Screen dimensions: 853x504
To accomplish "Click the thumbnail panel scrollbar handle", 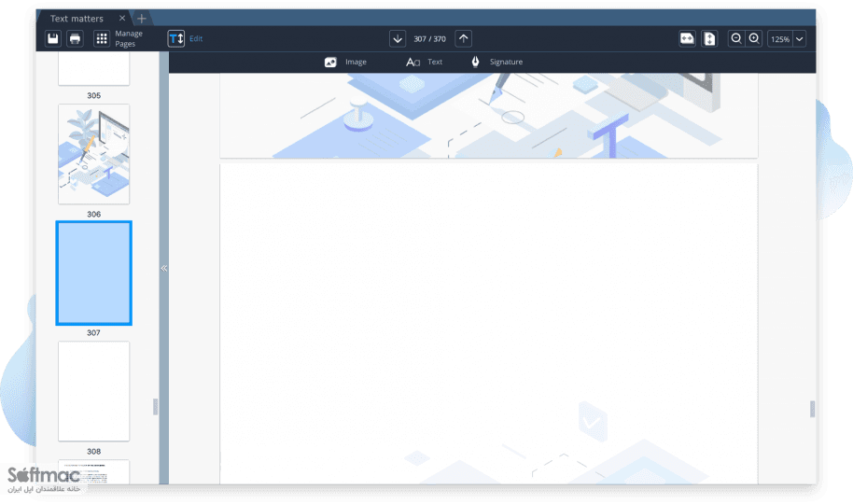I will [x=155, y=407].
